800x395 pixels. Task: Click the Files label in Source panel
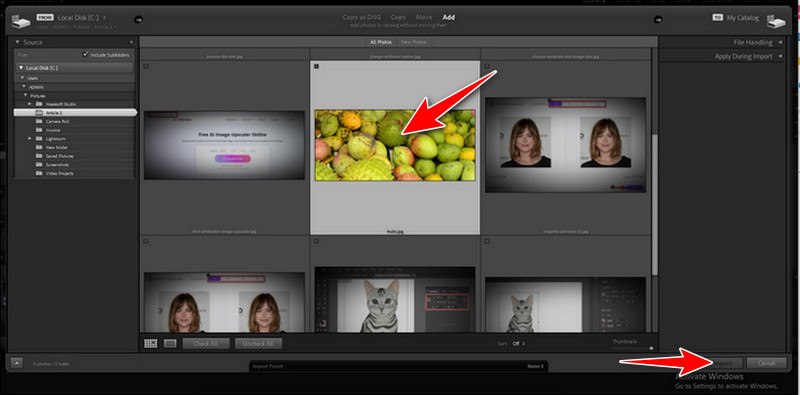pyautogui.click(x=22, y=55)
